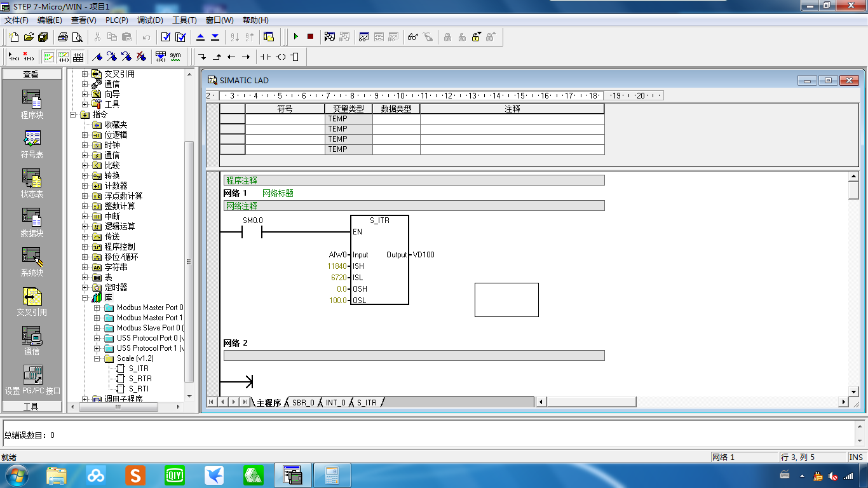
Task: Expand the 转换 instruction folder
Action: 85,175
